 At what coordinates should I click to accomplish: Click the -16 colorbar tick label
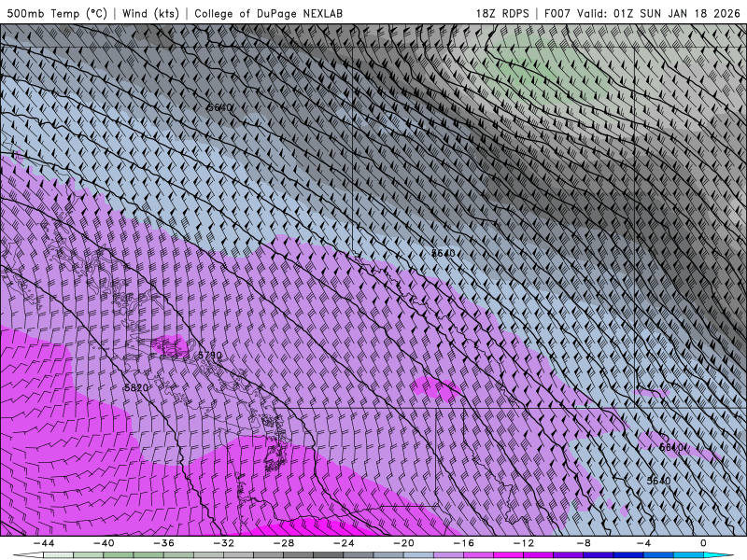point(464,543)
